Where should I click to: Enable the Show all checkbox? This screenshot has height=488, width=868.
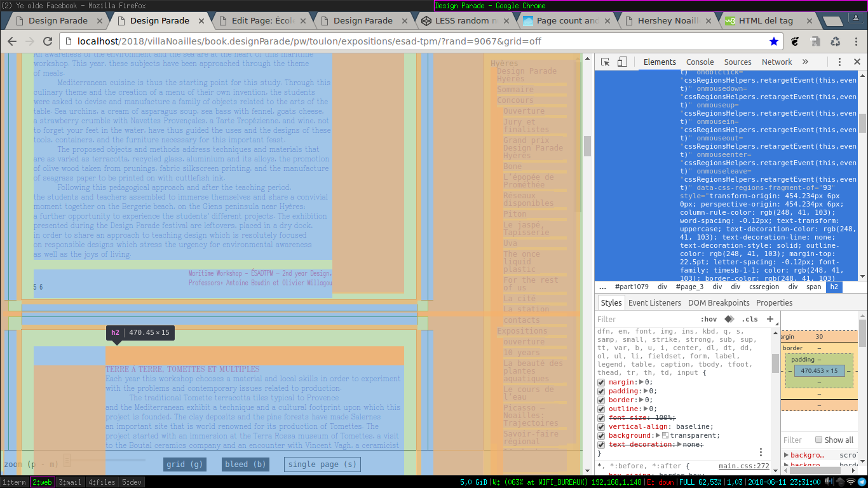pos(819,440)
